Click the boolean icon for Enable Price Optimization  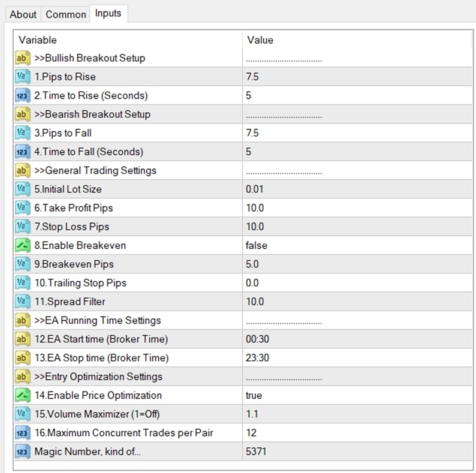pyautogui.click(x=22, y=395)
